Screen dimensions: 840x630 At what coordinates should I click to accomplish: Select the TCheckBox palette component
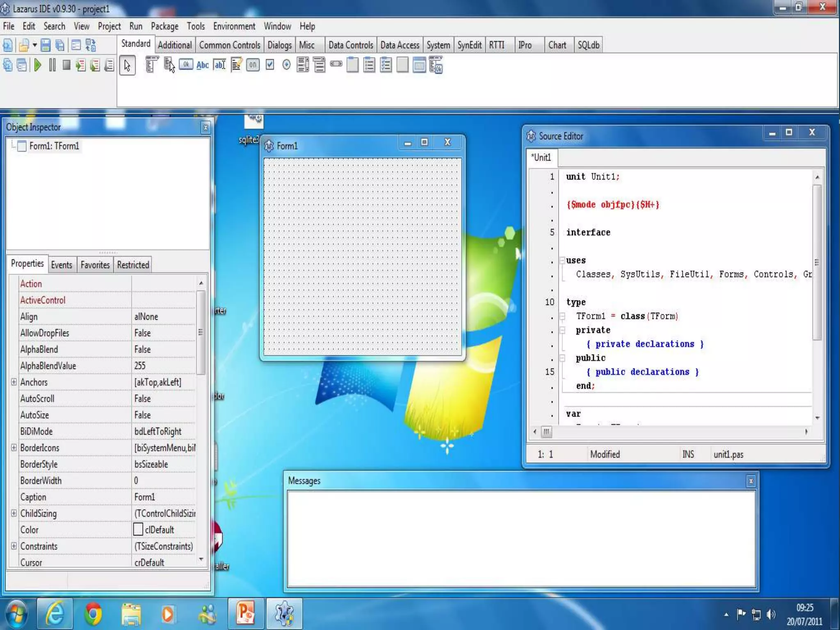click(270, 65)
